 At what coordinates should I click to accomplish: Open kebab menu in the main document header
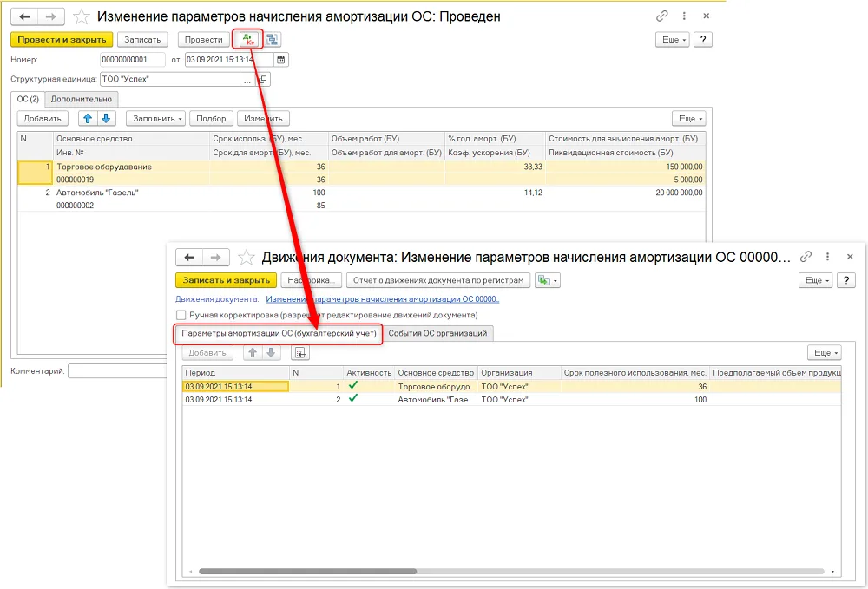684,16
